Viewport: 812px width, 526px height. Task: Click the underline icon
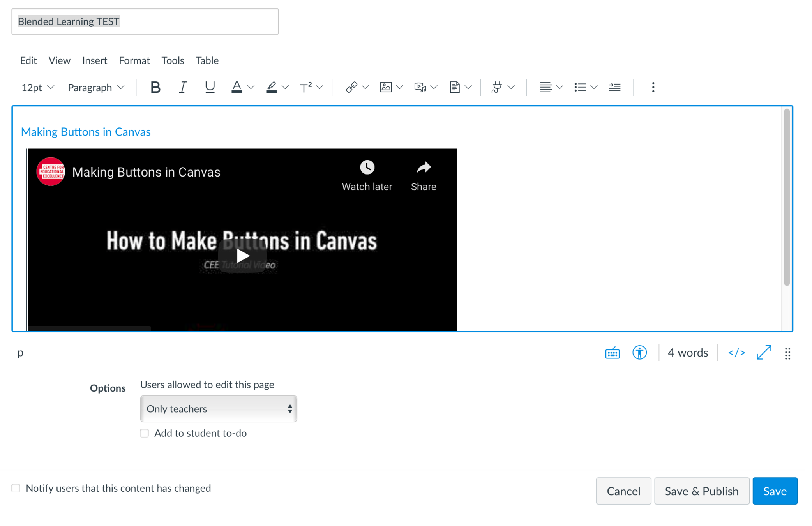(x=210, y=87)
